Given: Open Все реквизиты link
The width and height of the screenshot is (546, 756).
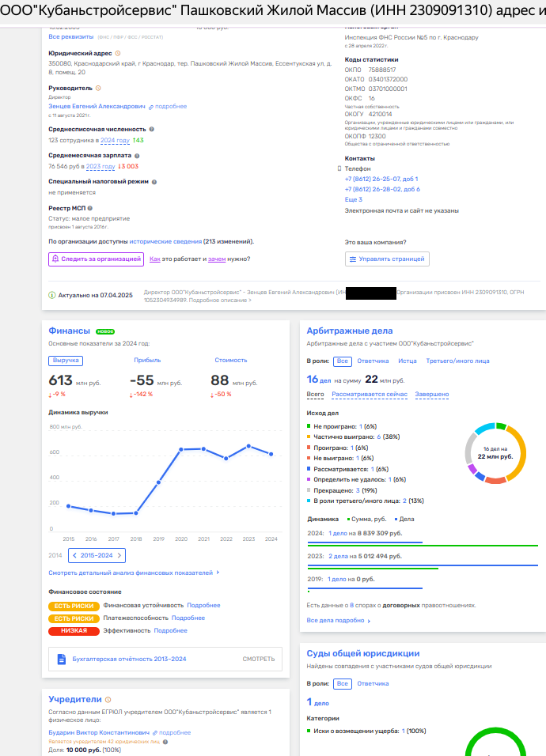Looking at the screenshot, I should [71, 36].
